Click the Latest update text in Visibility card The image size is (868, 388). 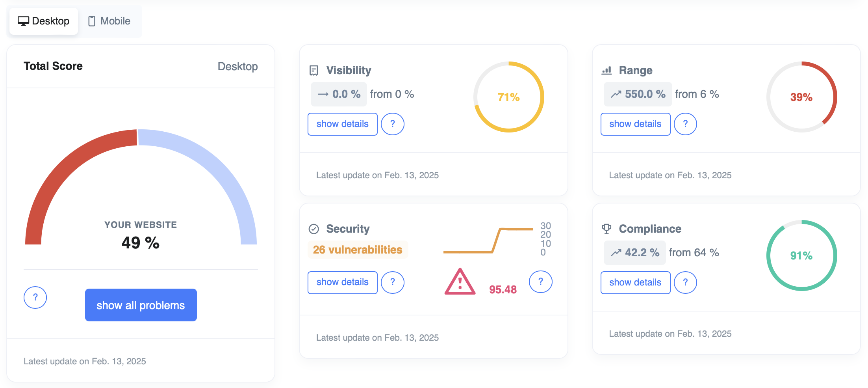pos(377,175)
